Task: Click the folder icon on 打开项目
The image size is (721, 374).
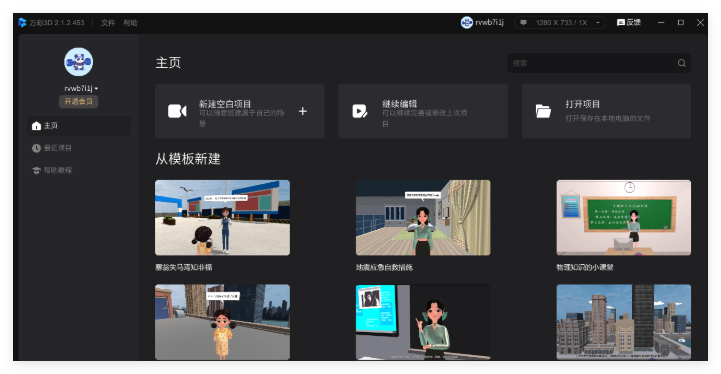Action: tap(543, 111)
